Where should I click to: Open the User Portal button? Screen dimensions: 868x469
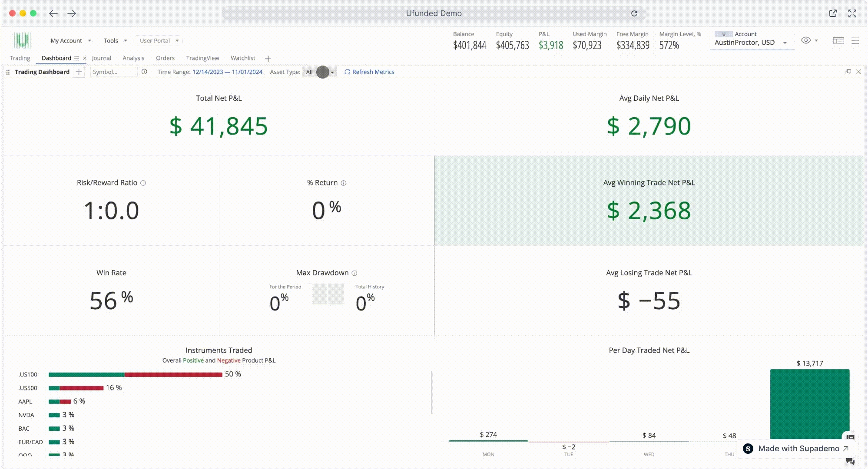pos(159,40)
